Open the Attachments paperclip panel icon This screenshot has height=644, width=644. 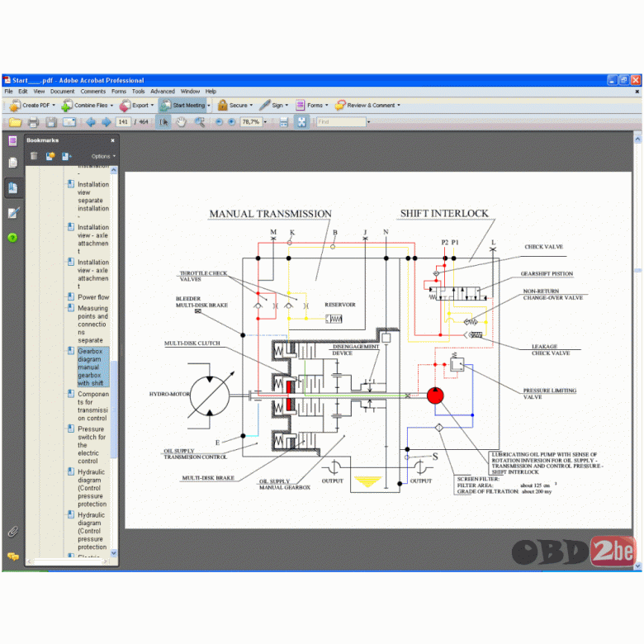tap(12, 532)
